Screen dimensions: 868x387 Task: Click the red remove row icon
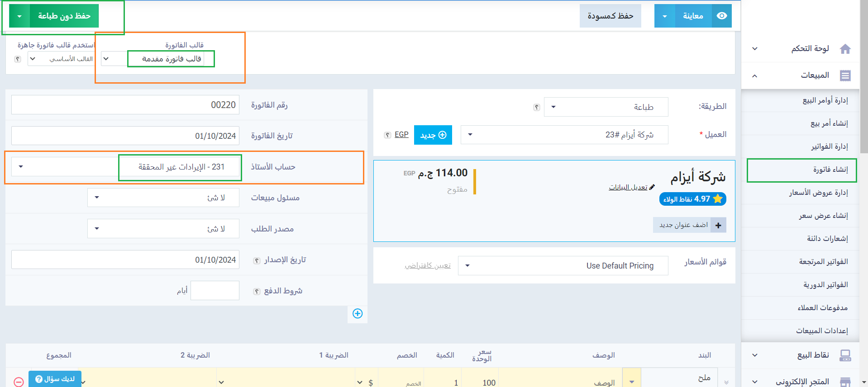click(19, 382)
